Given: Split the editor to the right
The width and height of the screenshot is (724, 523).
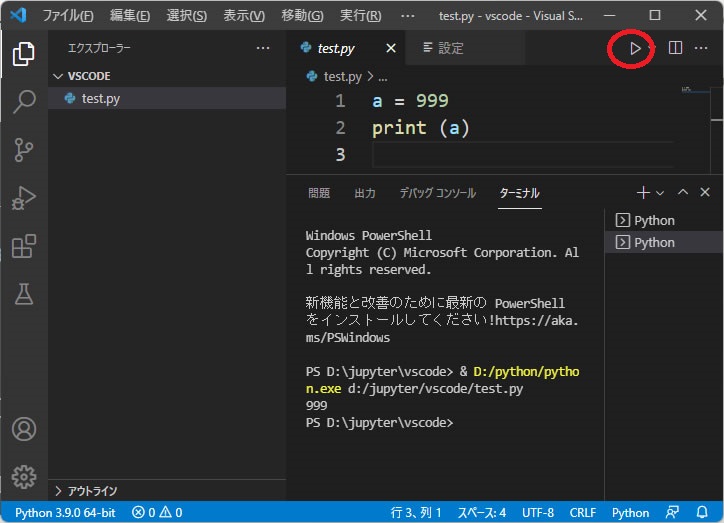Looking at the screenshot, I should pyautogui.click(x=675, y=48).
